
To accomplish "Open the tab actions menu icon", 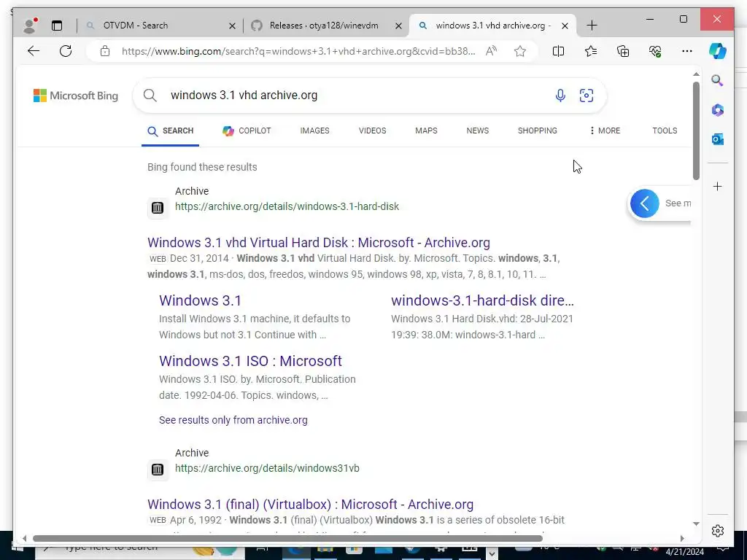I will coord(57,26).
